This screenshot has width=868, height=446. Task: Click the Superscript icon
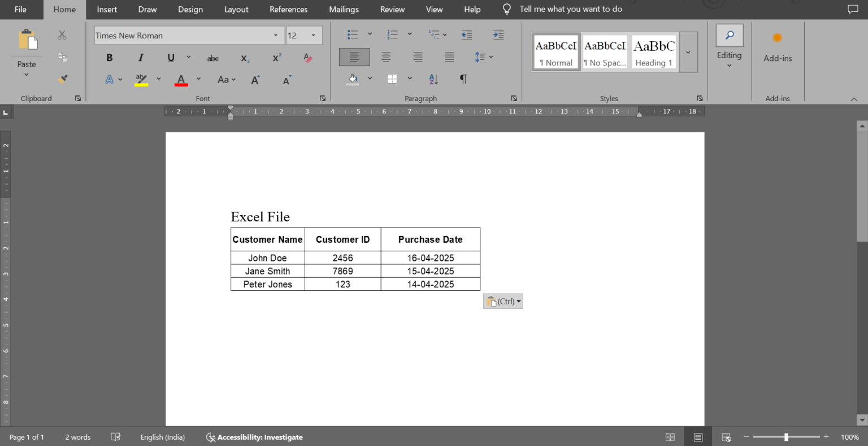[x=276, y=58]
